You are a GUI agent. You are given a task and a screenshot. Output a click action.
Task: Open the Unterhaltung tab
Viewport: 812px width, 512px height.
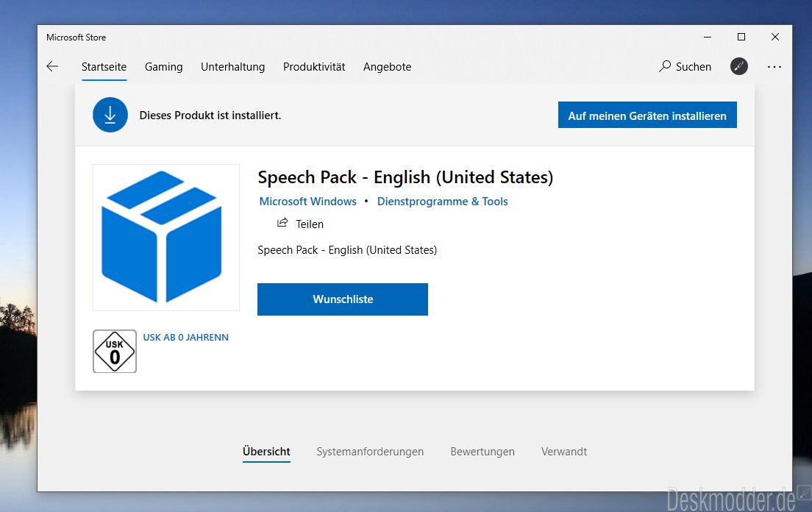pyautogui.click(x=232, y=67)
